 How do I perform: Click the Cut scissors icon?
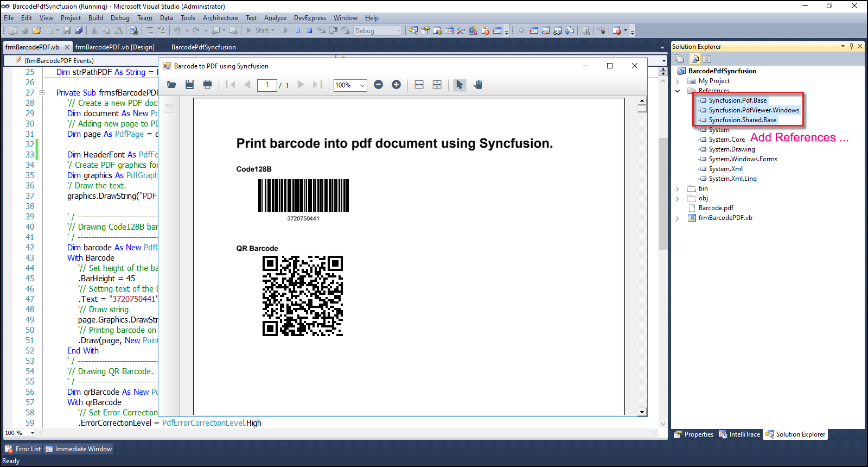(94, 31)
